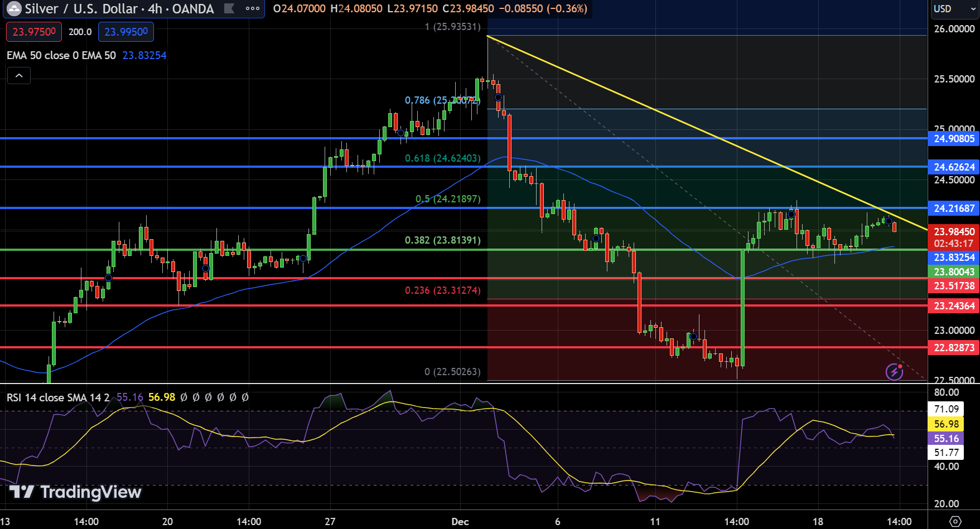
Task: Select the 1 (25.93531) Fibonacci label
Action: pos(452,27)
